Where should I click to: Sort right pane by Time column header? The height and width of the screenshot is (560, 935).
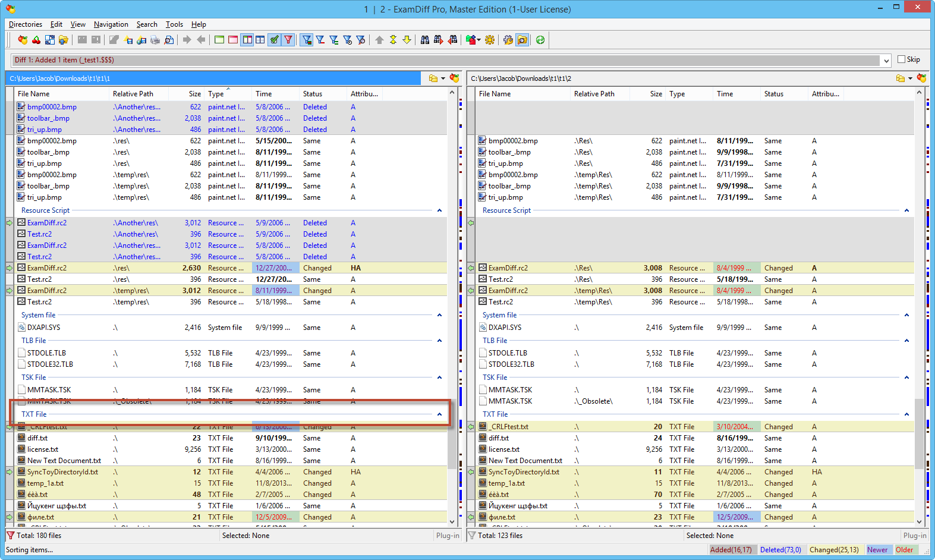pos(737,94)
